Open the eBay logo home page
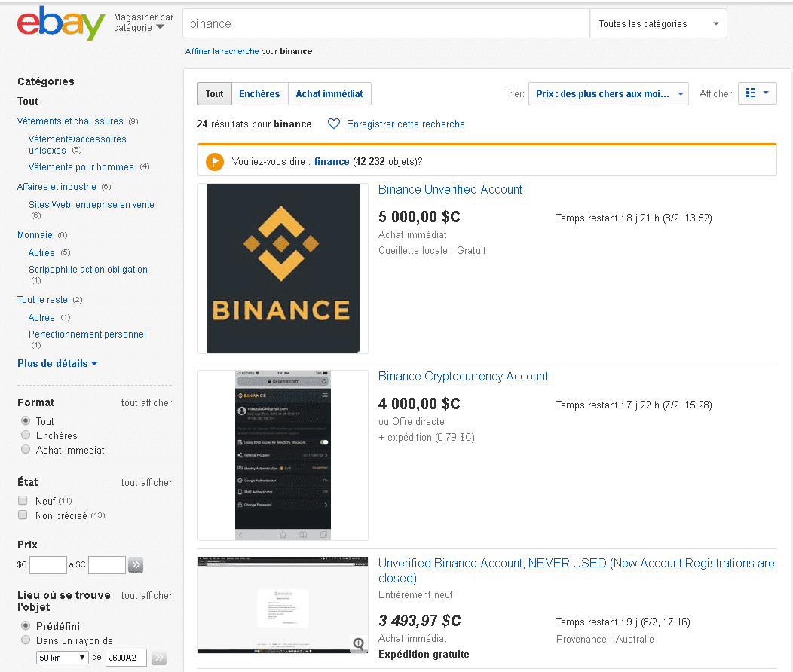 tap(61, 23)
